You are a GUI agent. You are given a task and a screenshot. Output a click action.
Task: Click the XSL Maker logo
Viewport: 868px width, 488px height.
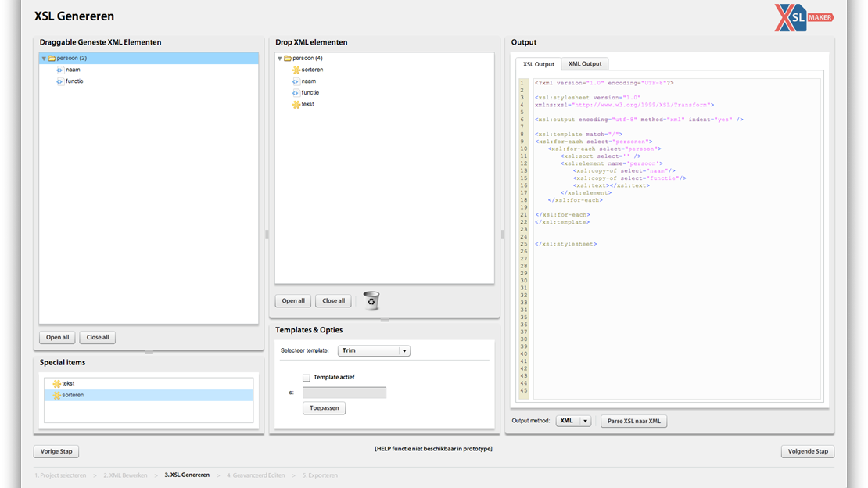[803, 17]
